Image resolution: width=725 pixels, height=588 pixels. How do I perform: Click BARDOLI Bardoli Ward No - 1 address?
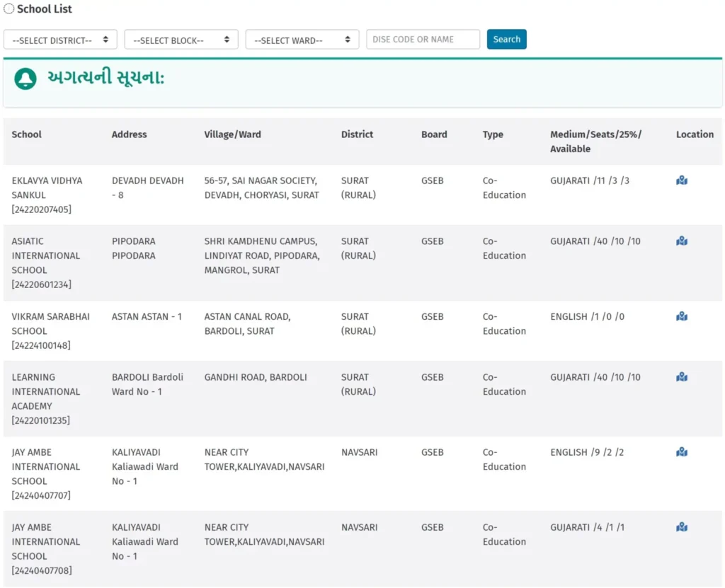coord(147,384)
